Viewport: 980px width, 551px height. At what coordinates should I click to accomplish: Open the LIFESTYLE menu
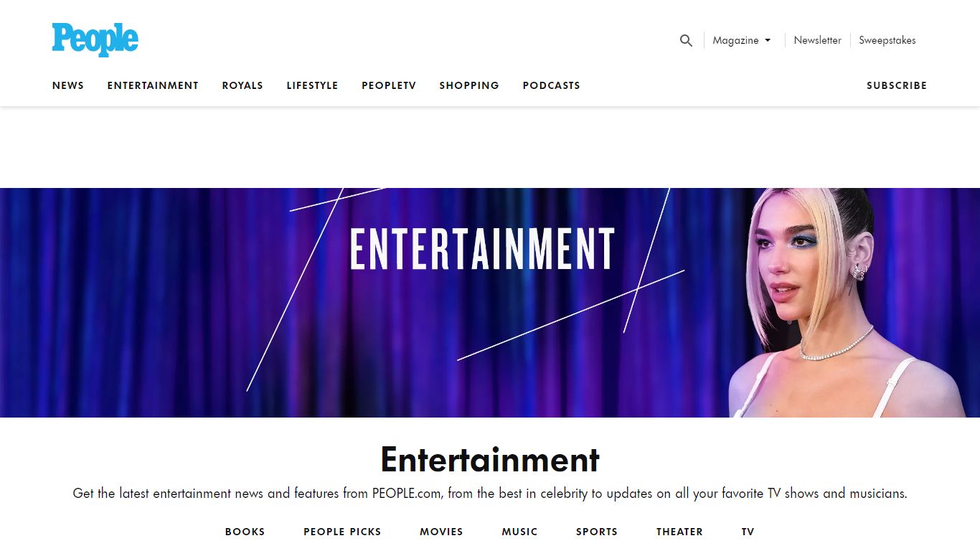pyautogui.click(x=312, y=85)
